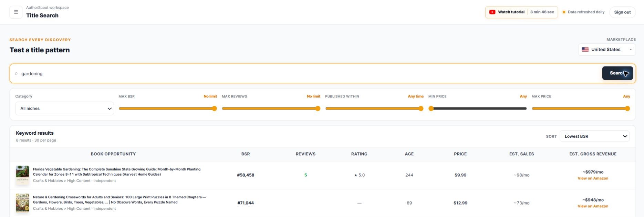Screen dimensions: 644x217
Task: Expand the All niches category dropdown
Action: point(65,108)
